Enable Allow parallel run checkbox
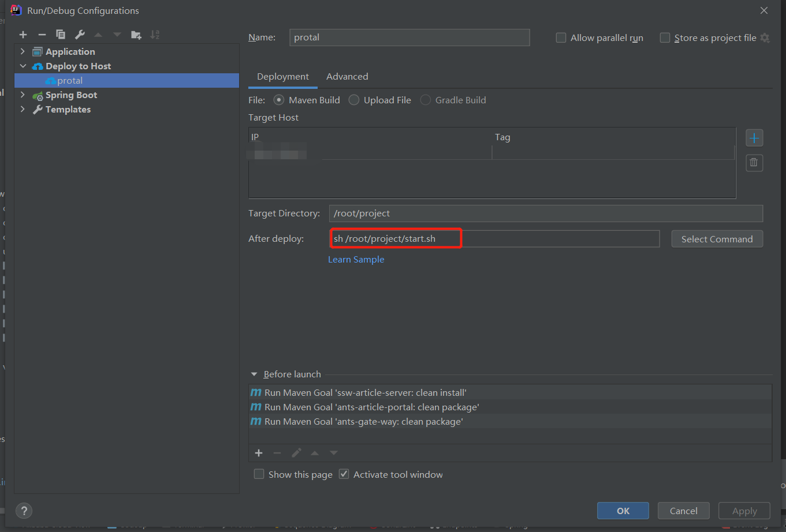Image resolution: width=786 pixels, height=532 pixels. pyautogui.click(x=561, y=38)
